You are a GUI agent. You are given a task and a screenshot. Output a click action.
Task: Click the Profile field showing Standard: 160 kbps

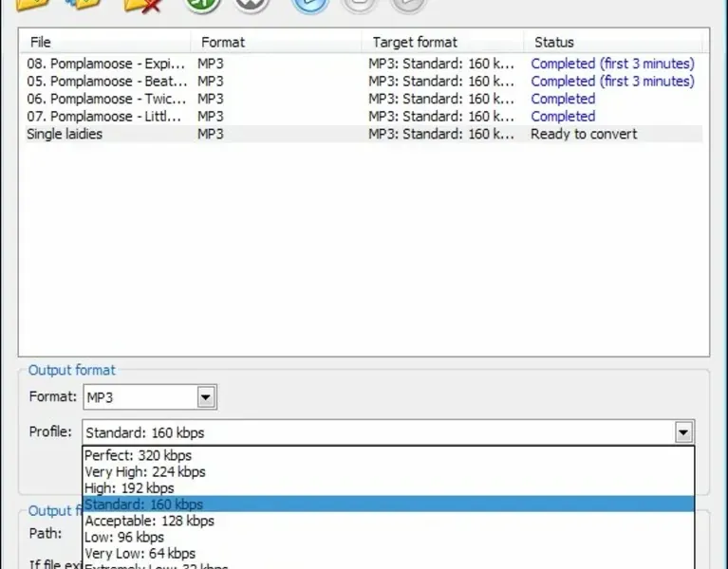click(388, 432)
